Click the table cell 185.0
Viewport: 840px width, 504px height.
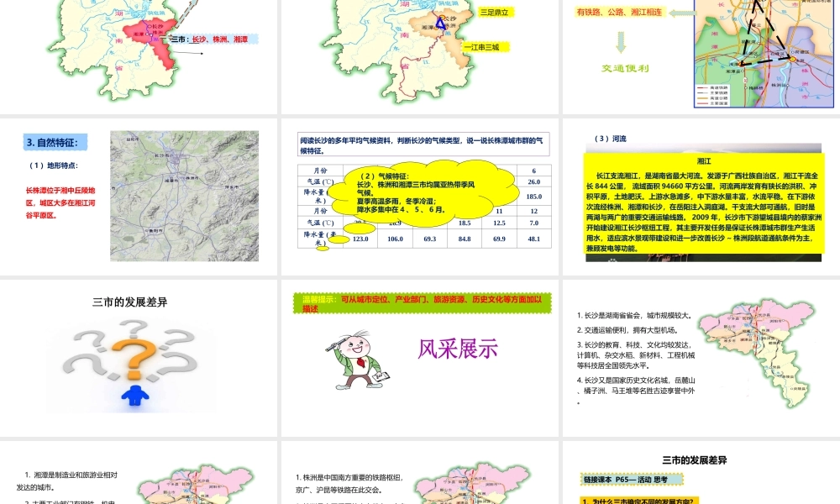tap(533, 197)
